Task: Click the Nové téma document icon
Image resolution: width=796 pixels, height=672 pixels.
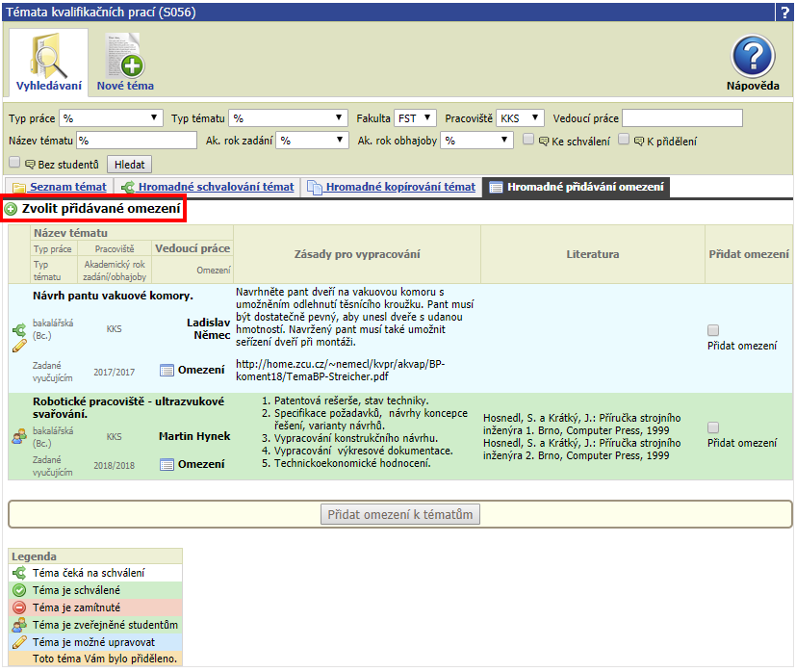Action: pos(125,55)
